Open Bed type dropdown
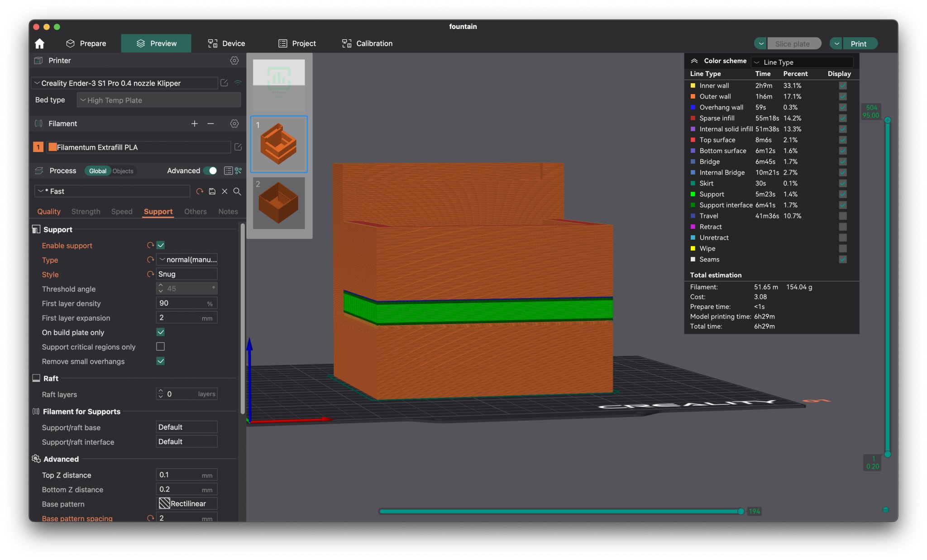The width and height of the screenshot is (927, 560). pyautogui.click(x=158, y=100)
